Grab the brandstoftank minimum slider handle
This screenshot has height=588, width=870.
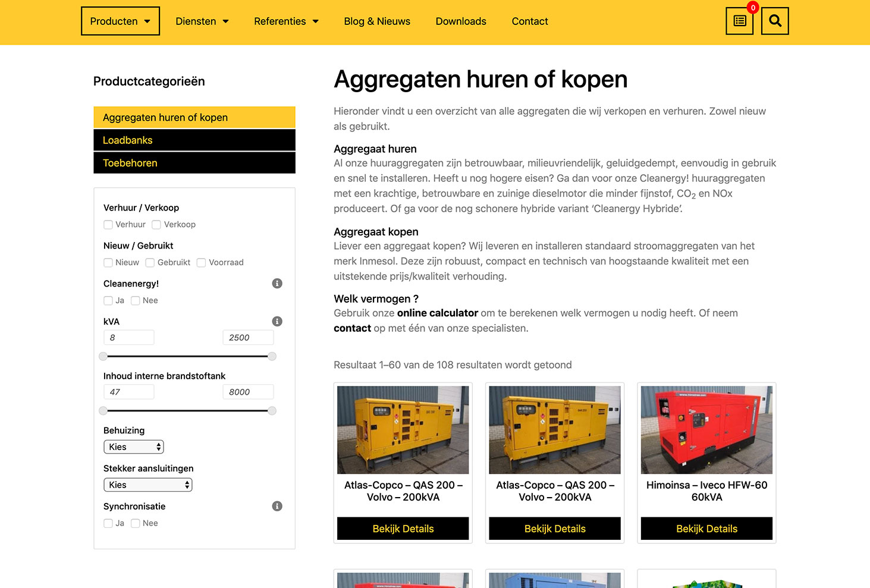tap(103, 411)
